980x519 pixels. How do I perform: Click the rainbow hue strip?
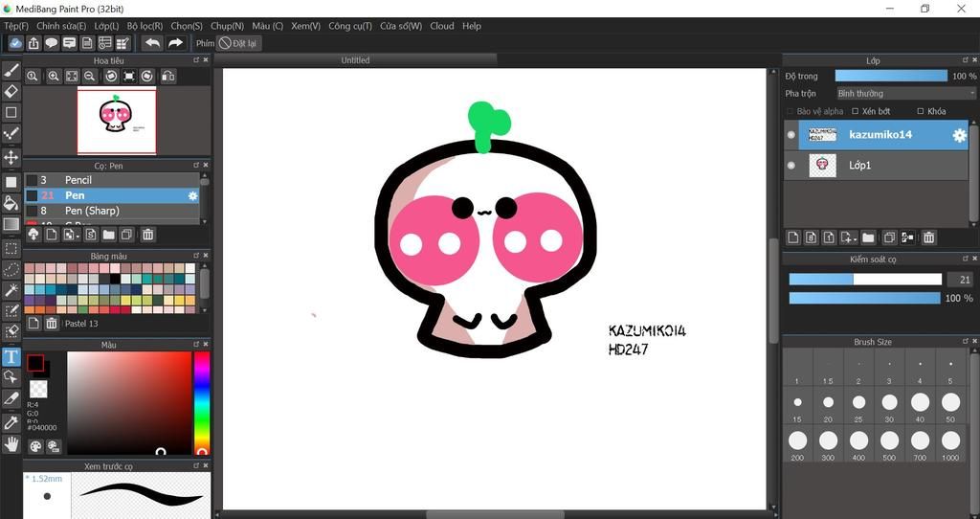(x=201, y=403)
